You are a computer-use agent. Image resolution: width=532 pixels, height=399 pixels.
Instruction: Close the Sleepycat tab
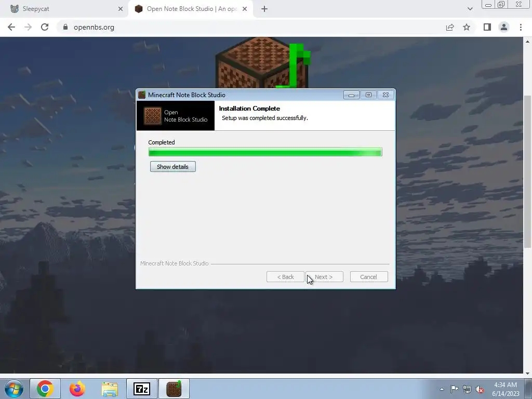(x=121, y=9)
